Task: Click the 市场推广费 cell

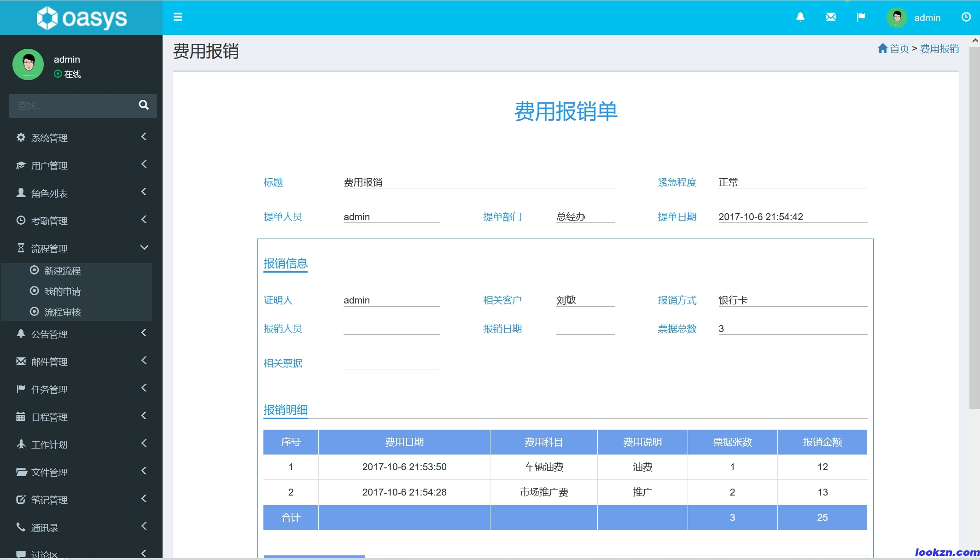Action: [x=544, y=492]
